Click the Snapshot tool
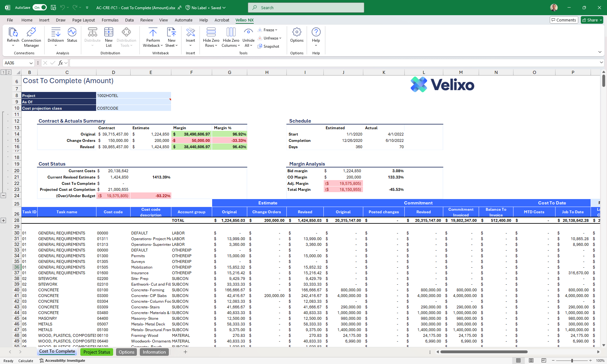607x364 pixels. (x=269, y=46)
